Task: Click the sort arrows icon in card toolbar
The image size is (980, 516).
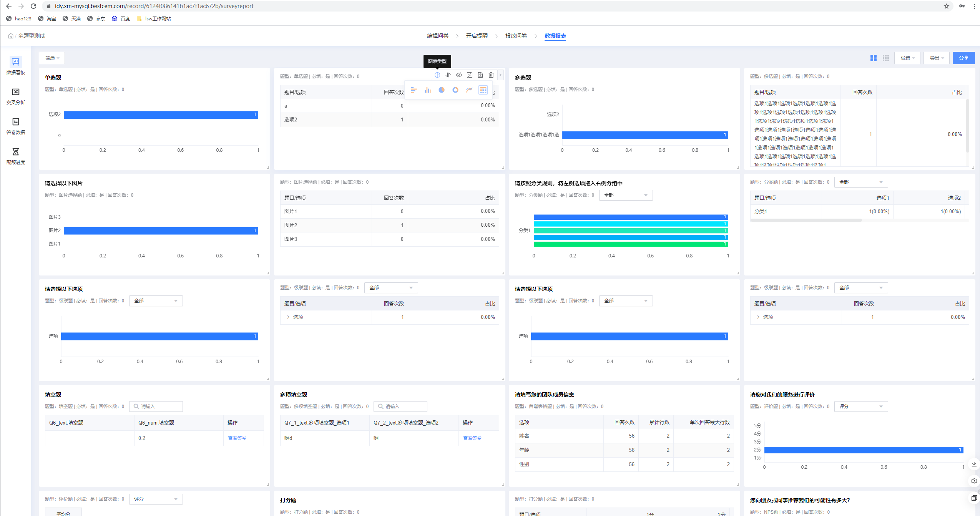Action: click(x=448, y=75)
